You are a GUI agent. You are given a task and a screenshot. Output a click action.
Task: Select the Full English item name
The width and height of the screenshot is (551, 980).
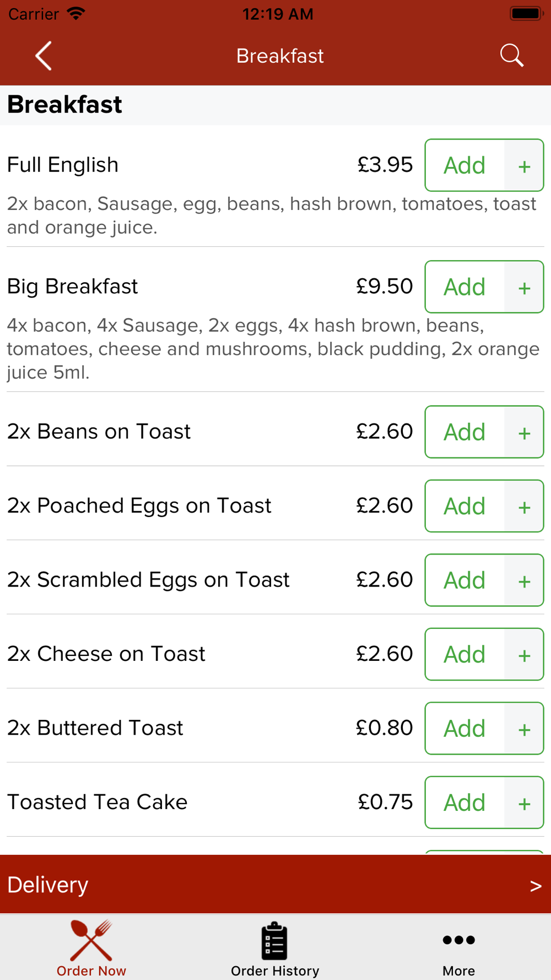point(63,165)
